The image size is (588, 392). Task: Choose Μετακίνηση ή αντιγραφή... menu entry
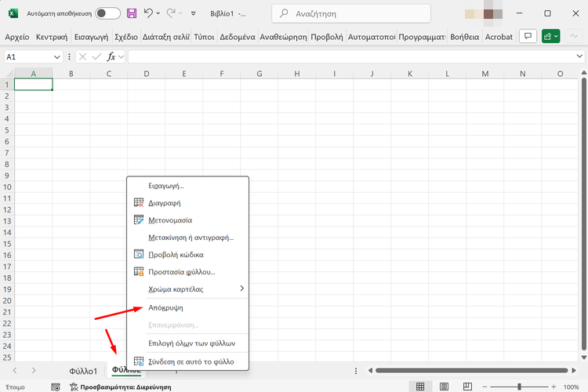187,238
